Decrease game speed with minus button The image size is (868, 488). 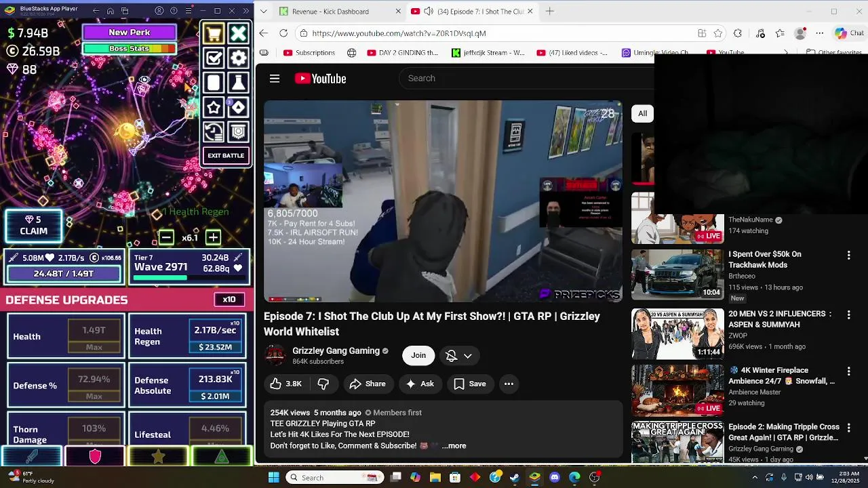point(166,237)
